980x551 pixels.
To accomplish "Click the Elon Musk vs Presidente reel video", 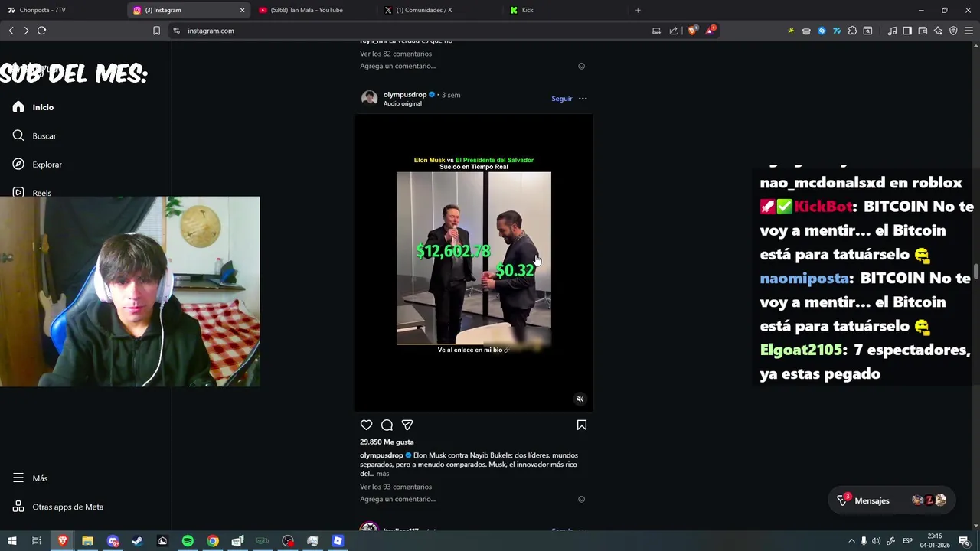I will 473,262.
